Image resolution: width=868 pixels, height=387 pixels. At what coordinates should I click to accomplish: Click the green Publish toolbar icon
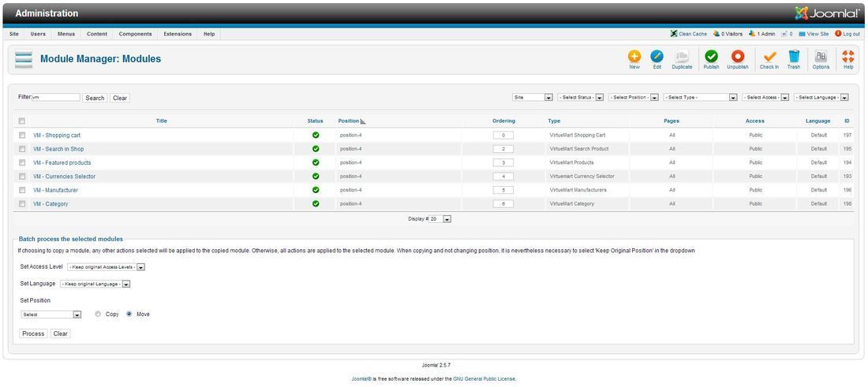tap(711, 57)
